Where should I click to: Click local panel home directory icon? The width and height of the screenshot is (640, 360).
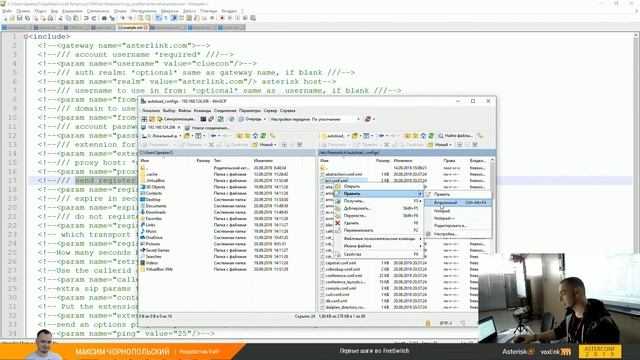(256, 136)
